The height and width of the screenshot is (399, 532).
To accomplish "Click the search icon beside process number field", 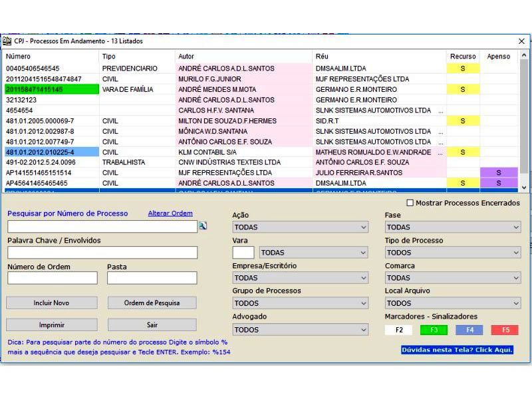I will 203,226.
